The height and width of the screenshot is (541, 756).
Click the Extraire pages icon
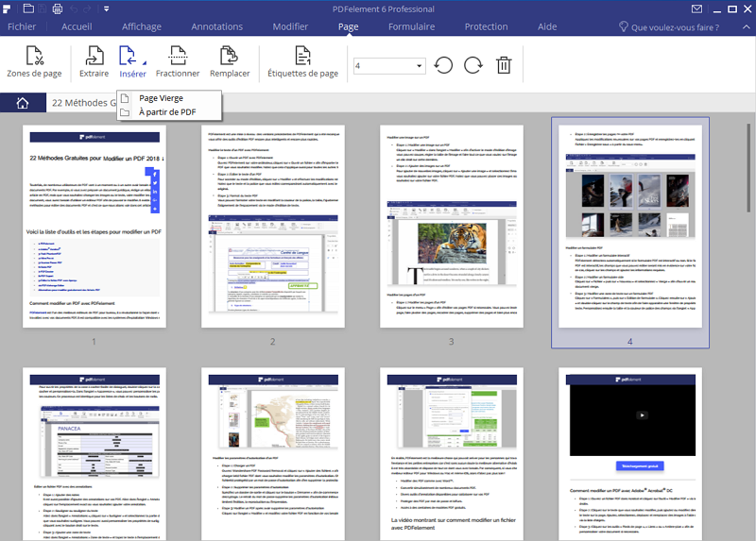(94, 61)
